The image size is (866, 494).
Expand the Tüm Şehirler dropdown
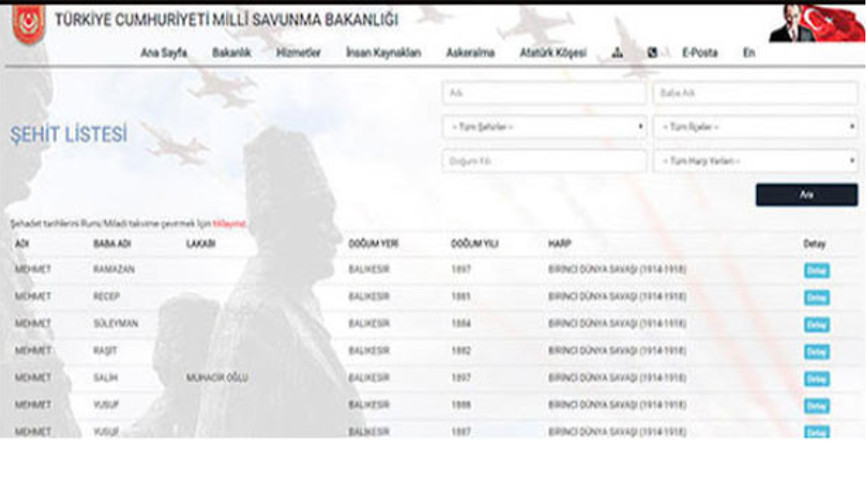544,127
